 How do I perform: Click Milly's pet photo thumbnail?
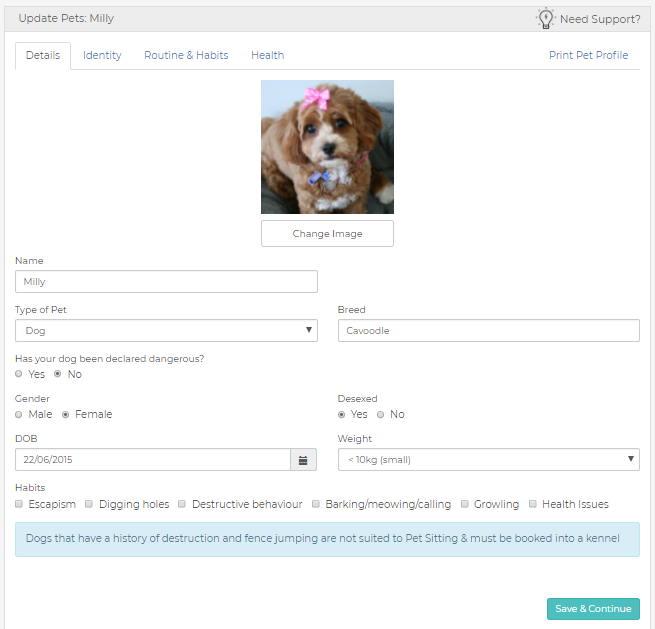click(327, 147)
